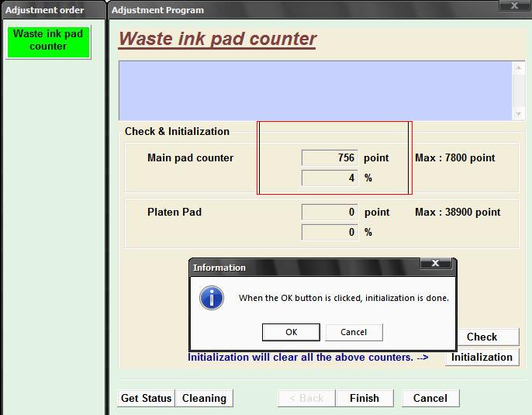Click the Finish button
Viewport: 532px width, 415px height.
tap(364, 398)
